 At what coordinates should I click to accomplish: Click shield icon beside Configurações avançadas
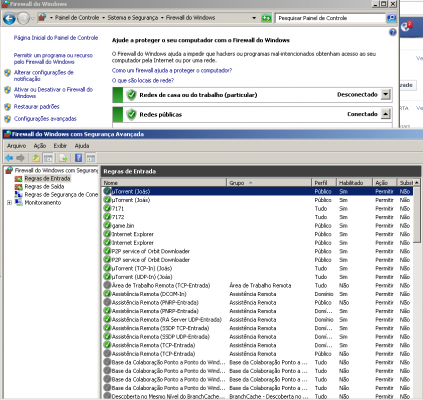click(7, 119)
